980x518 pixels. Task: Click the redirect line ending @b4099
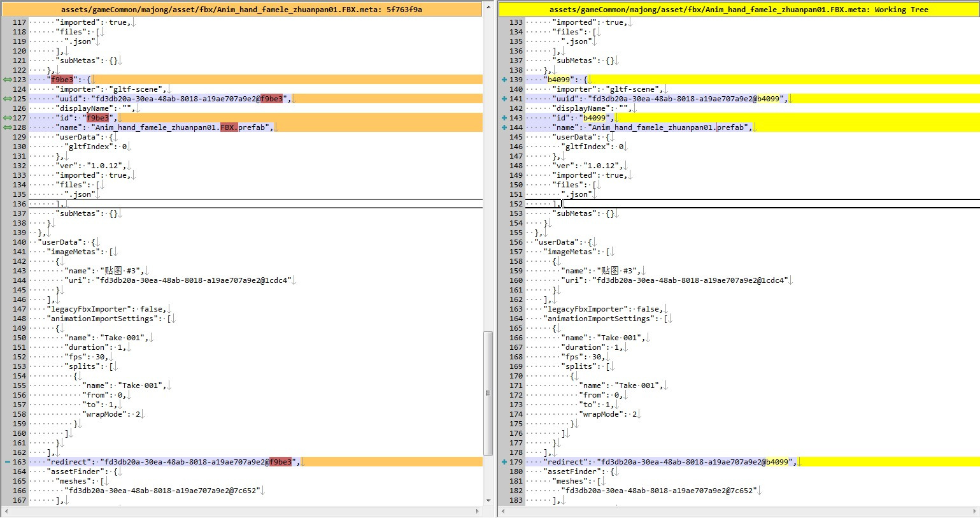(753, 462)
